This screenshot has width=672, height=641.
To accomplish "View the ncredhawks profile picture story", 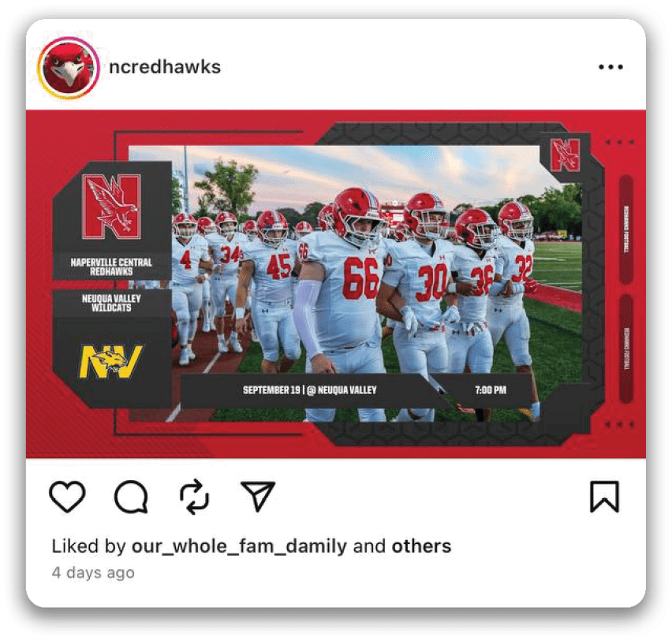I will click(x=69, y=68).
